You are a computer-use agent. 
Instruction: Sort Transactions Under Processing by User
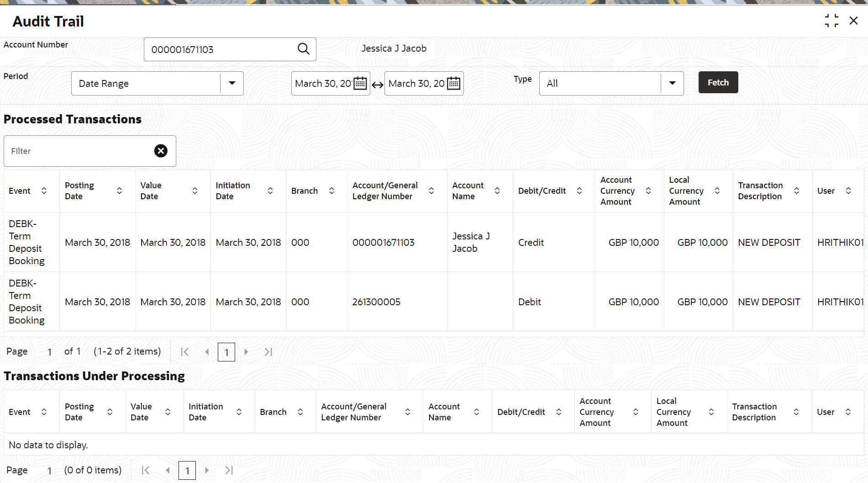pos(848,412)
